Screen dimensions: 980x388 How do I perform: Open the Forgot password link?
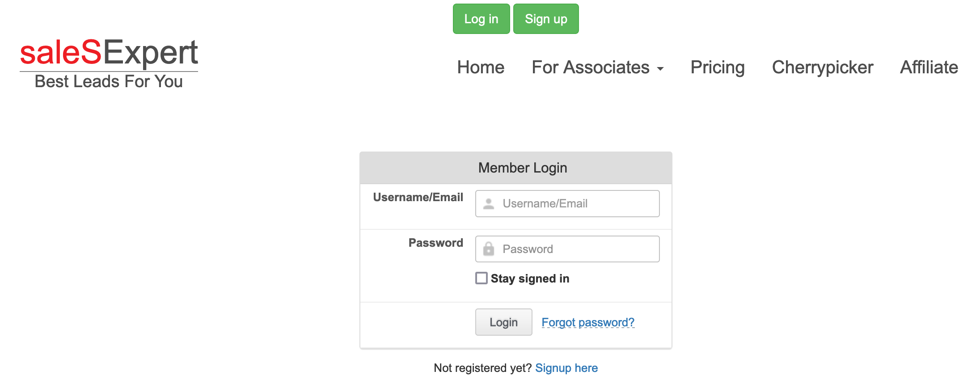click(x=587, y=322)
